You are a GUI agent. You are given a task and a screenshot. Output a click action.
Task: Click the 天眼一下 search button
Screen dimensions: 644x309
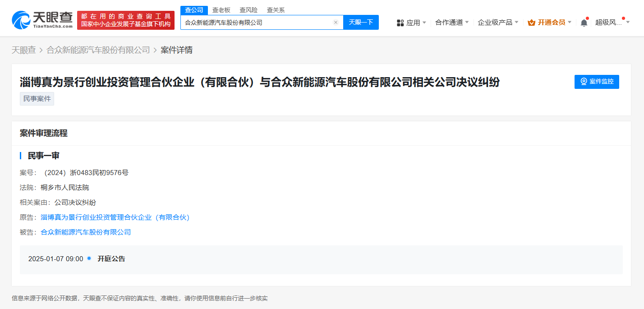click(x=361, y=22)
